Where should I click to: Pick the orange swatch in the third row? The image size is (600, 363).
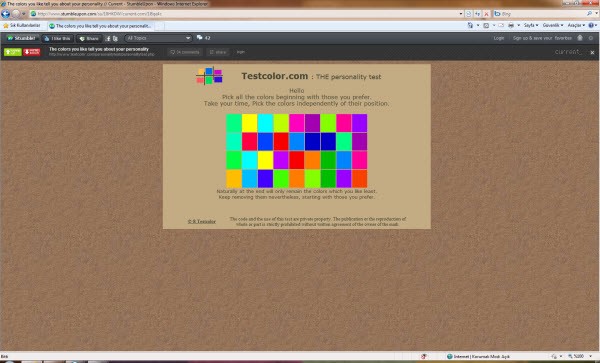click(x=312, y=160)
